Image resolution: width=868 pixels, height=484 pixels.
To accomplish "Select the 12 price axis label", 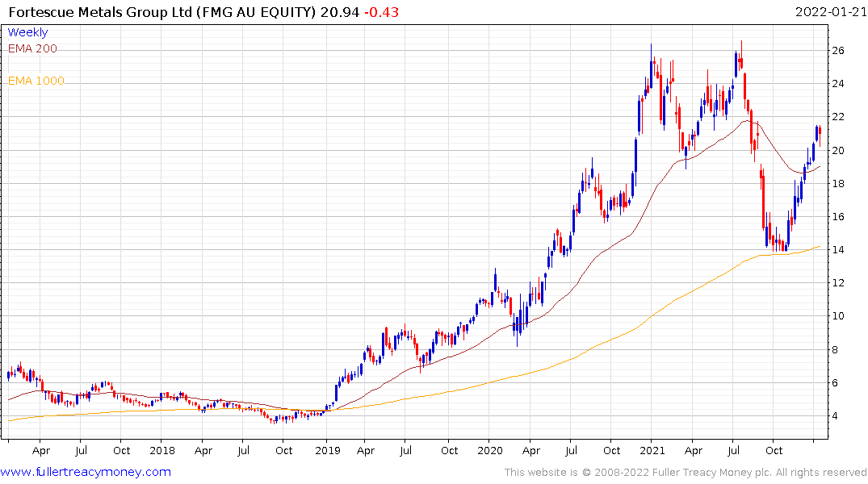I will 838,283.
